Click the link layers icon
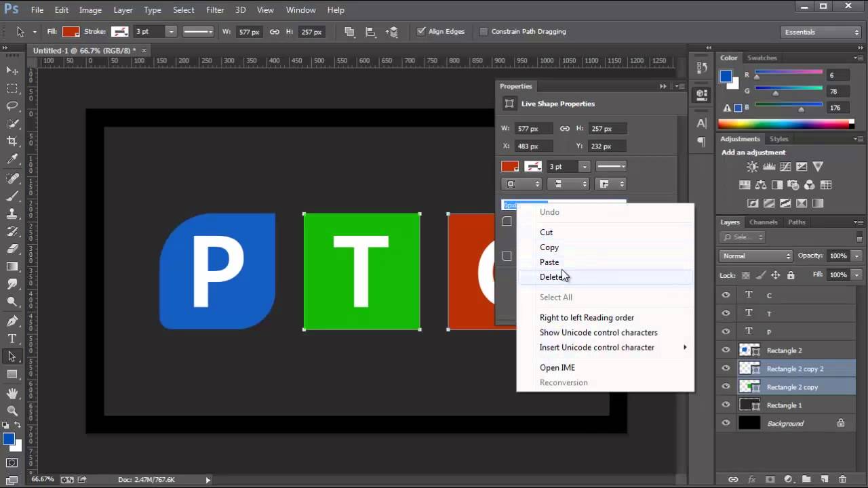This screenshot has height=488, width=868. [733, 479]
